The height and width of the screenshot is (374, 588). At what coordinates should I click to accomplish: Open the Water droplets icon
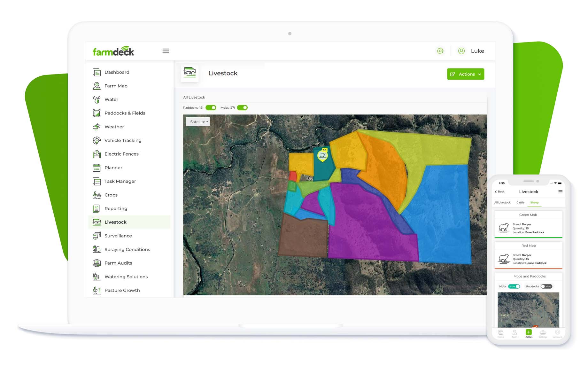point(97,100)
